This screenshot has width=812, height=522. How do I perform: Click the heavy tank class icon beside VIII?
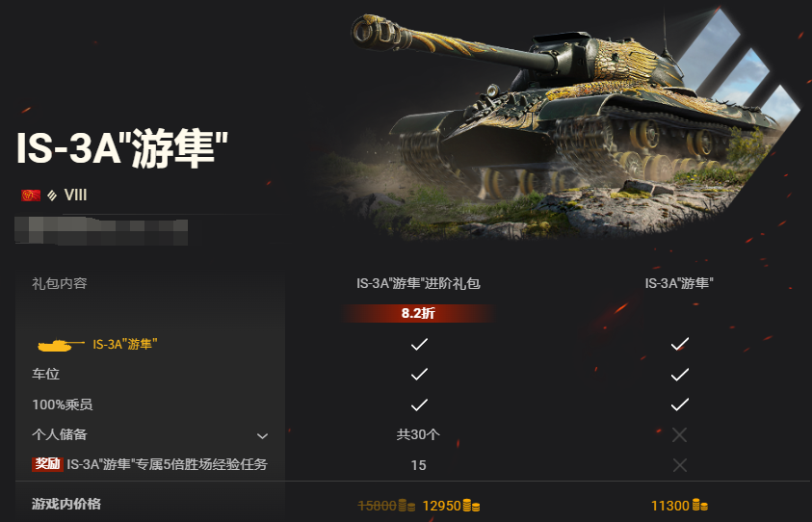point(52,196)
